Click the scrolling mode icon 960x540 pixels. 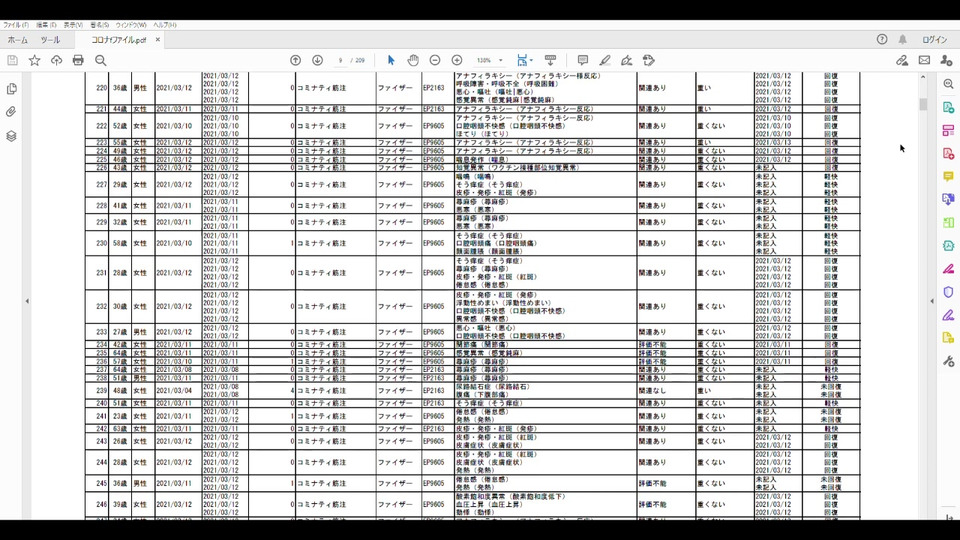(x=550, y=60)
